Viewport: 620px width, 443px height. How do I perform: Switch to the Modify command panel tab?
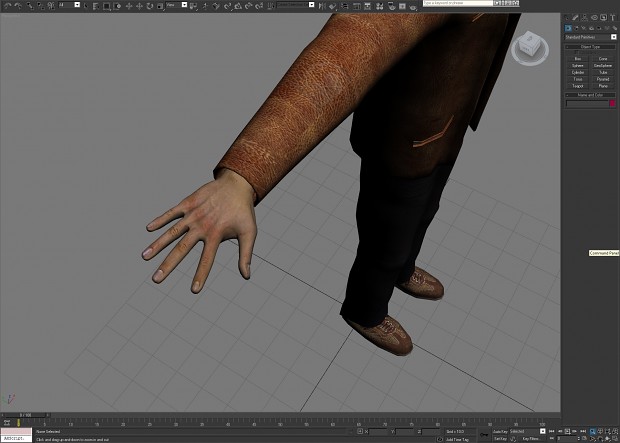point(575,17)
